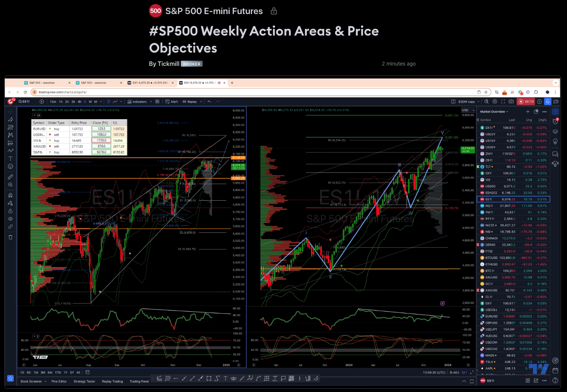Enter fullscreen mode

(x=503, y=101)
